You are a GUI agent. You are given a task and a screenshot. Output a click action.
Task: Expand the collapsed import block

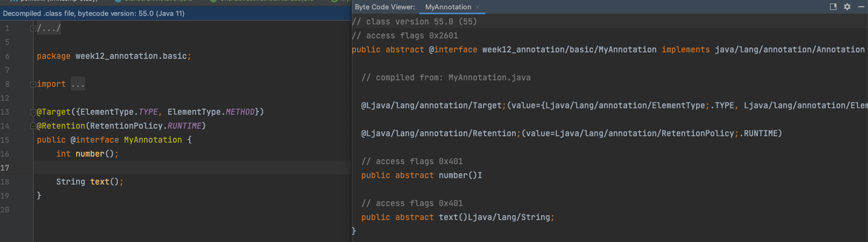tap(33, 84)
